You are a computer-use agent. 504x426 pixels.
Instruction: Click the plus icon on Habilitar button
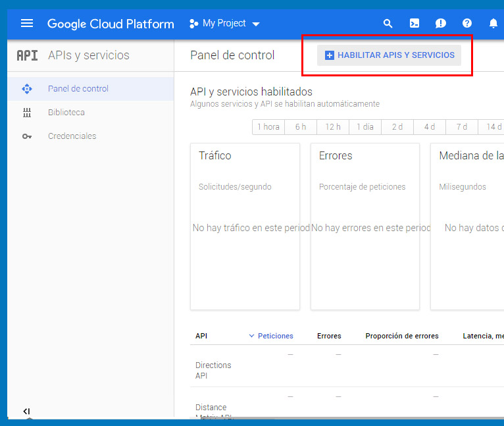tap(330, 55)
